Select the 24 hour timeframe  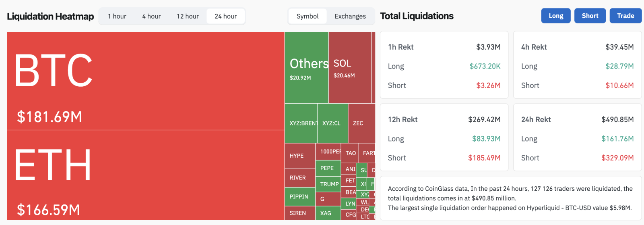(225, 16)
